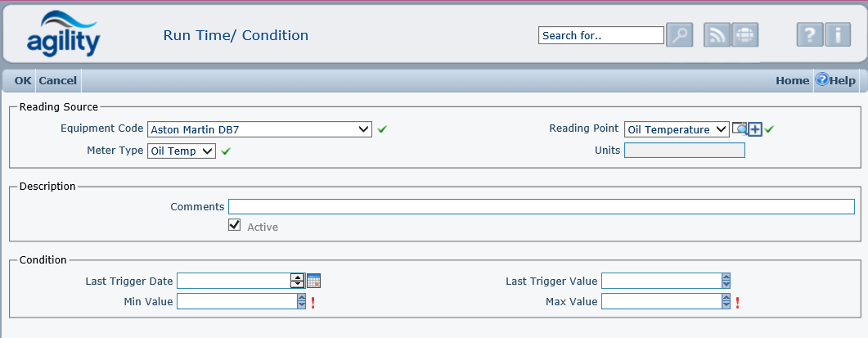Open the Last Trigger Date calendar picker
This screenshot has height=338, width=868.
click(314, 282)
